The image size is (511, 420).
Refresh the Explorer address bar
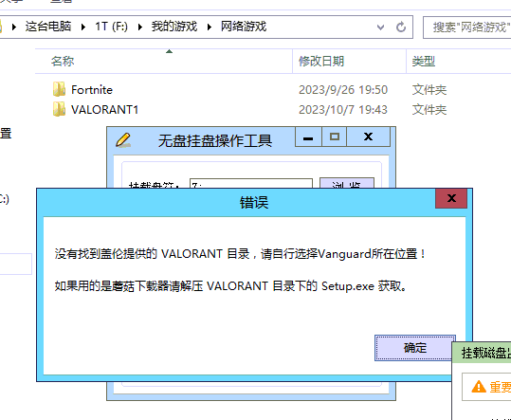pos(401,27)
